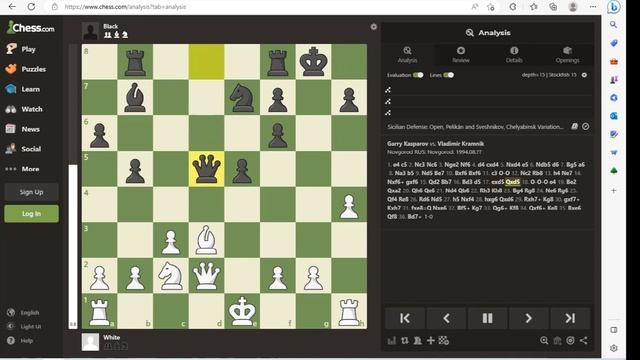Switch to the Details tab

pos(514,55)
